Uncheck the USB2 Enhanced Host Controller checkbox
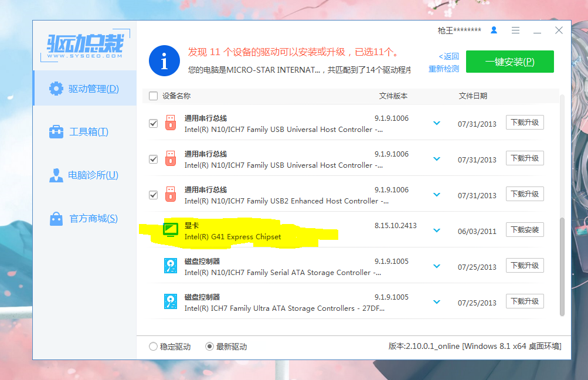 click(x=153, y=195)
